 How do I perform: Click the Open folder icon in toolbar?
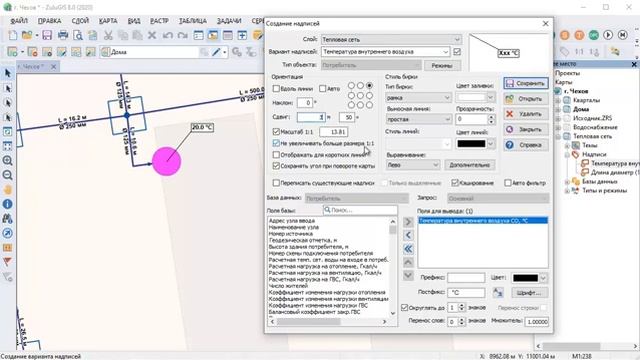pos(27,36)
